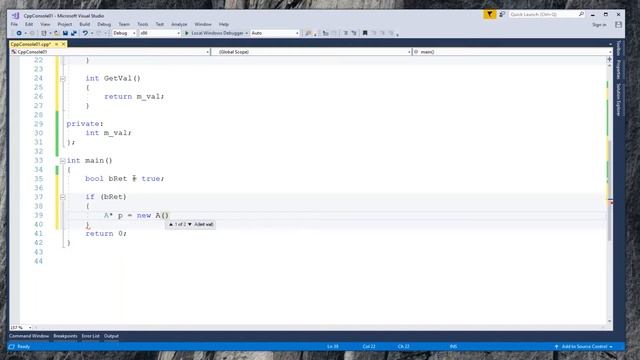Save the current file with Save icon

65,33
